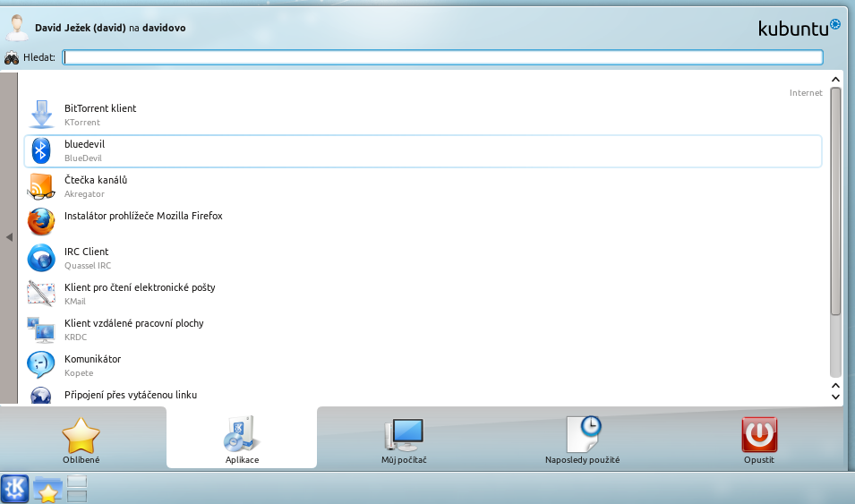855x504 pixels.
Task: Click the user name 'David Ježek (david)'
Action: [81, 28]
